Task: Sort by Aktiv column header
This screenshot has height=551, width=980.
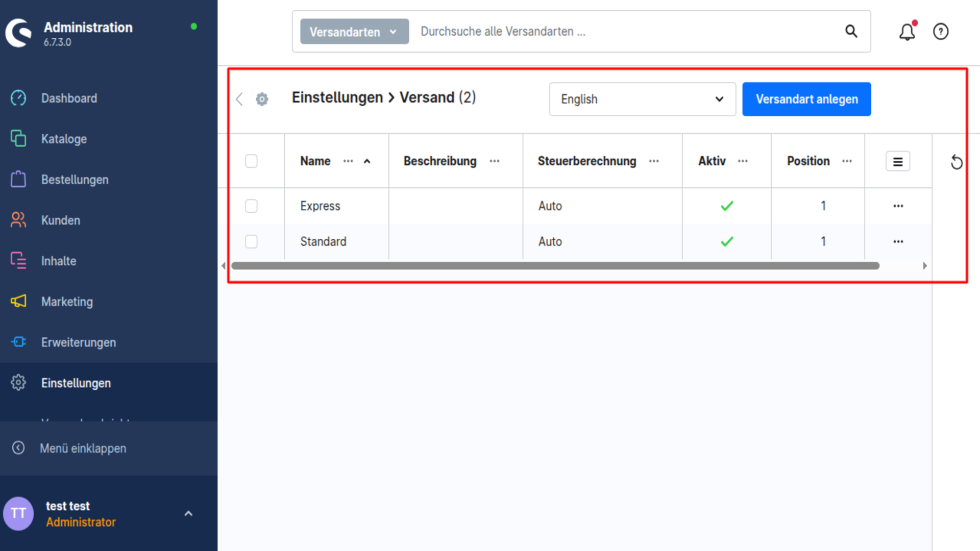Action: 712,161
